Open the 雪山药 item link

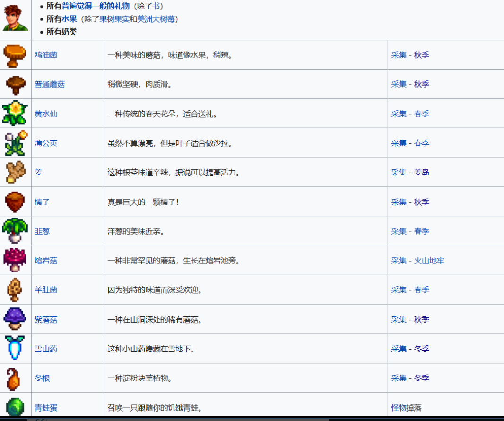pyautogui.click(x=46, y=349)
